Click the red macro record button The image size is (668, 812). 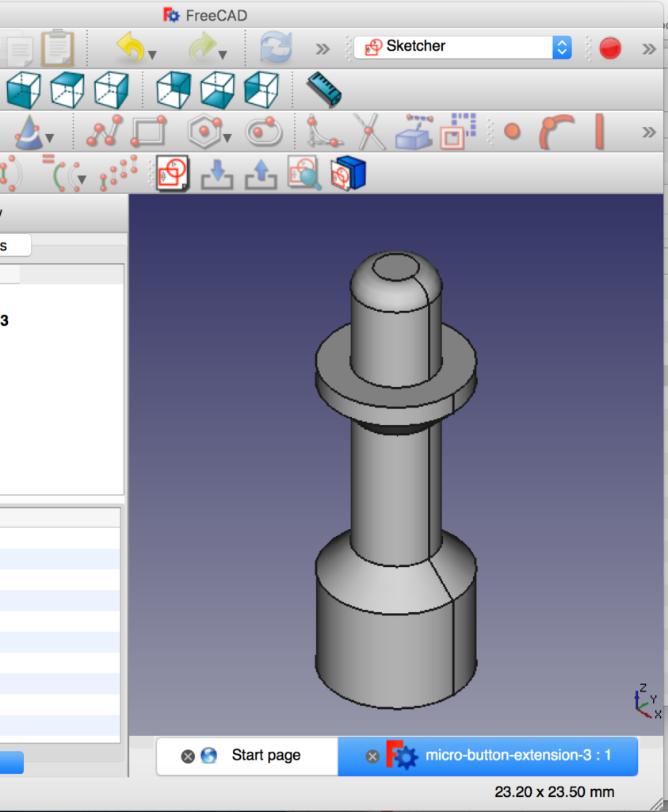coord(609,48)
